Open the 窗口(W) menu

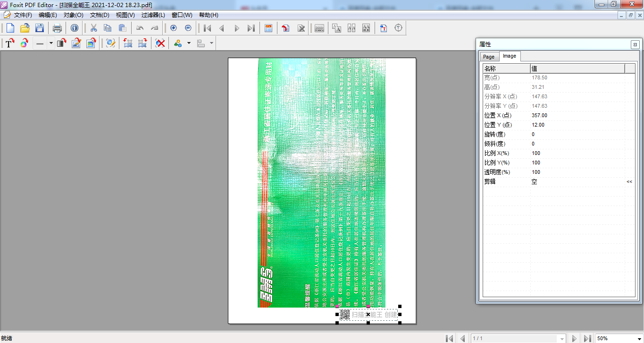coord(182,15)
